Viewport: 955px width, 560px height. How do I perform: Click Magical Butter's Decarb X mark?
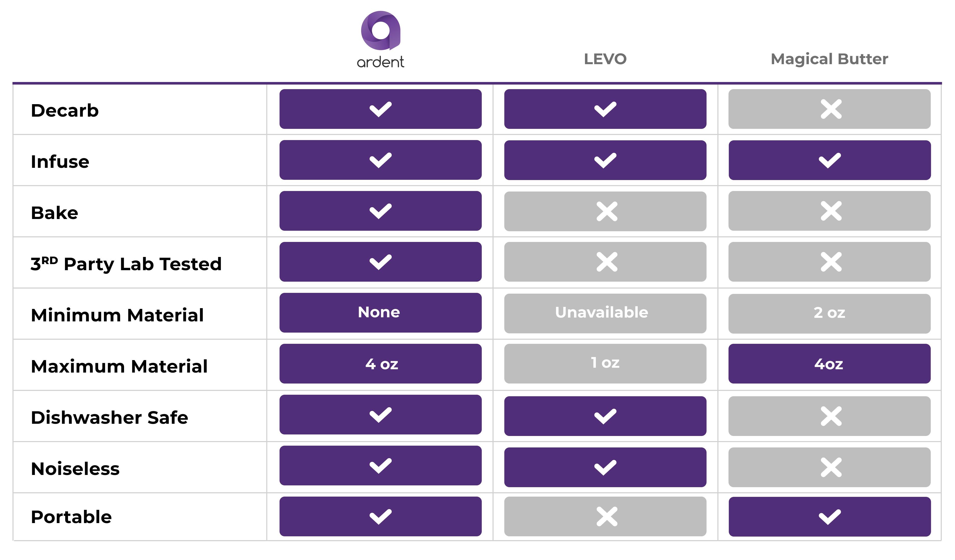[831, 109]
